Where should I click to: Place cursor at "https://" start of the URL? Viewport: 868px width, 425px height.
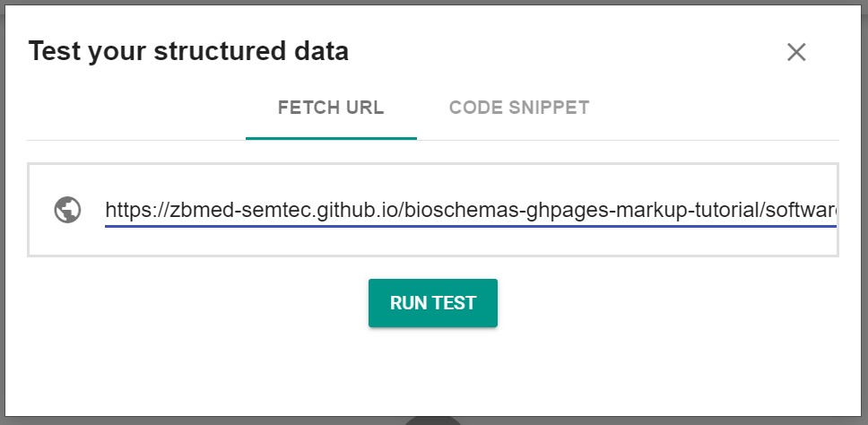[x=106, y=211]
